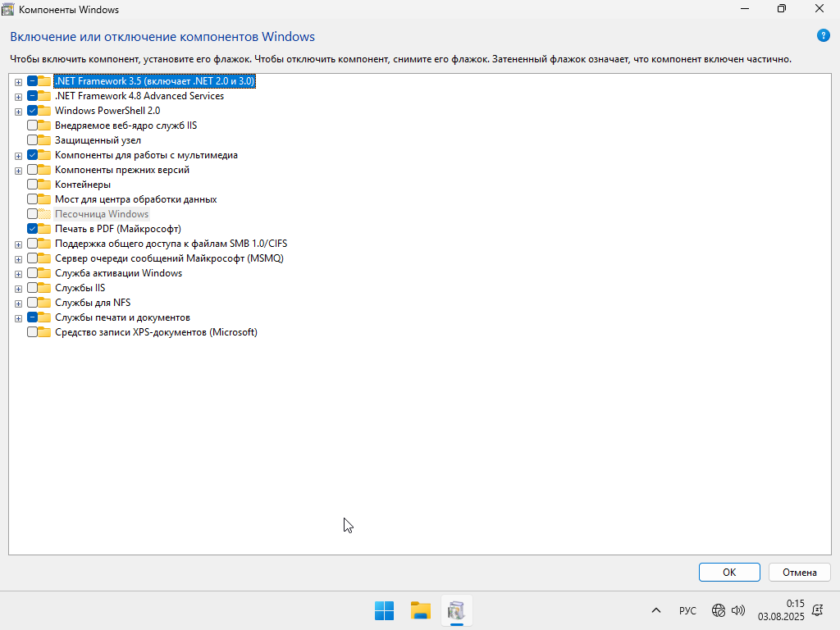Click the folder icon beside Служба активации Windows
This screenshot has height=630, width=840.
tap(45, 273)
